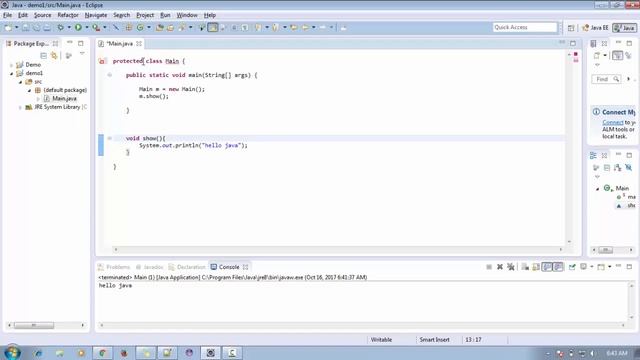Click the Clear Console icon

pyautogui.click(x=525, y=267)
